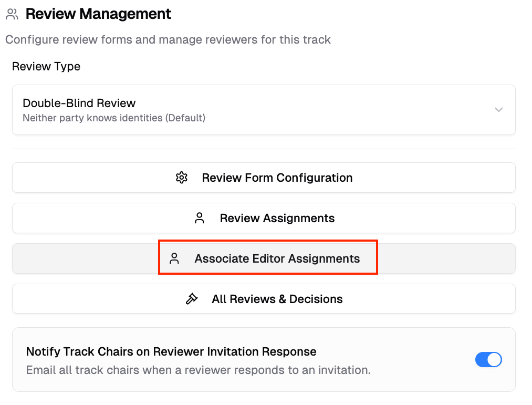Go to Review Assignments
This screenshot has height=405, width=532.
coord(277,218)
